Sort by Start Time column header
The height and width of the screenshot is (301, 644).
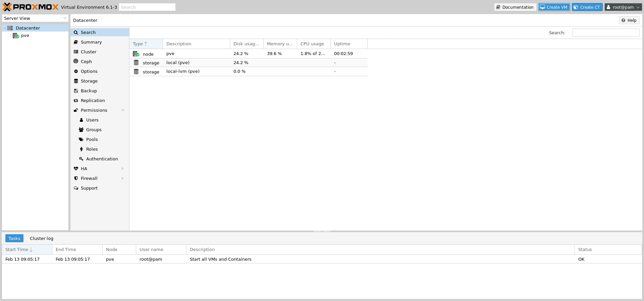coord(27,250)
